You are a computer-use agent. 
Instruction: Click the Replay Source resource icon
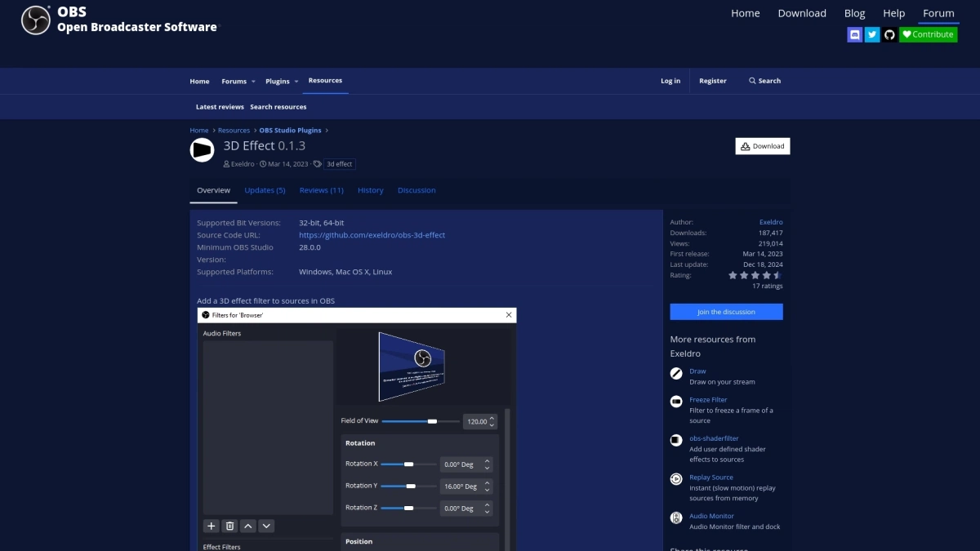[x=675, y=478]
